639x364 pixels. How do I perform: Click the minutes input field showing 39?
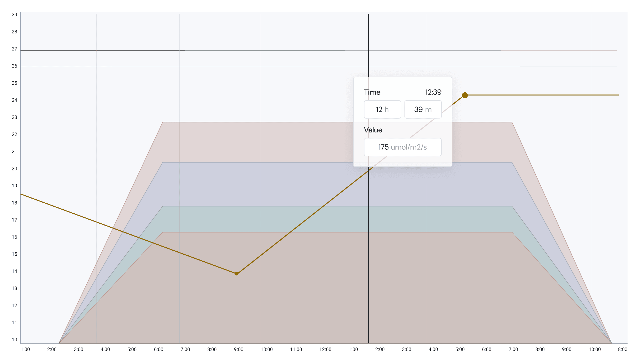coord(423,110)
